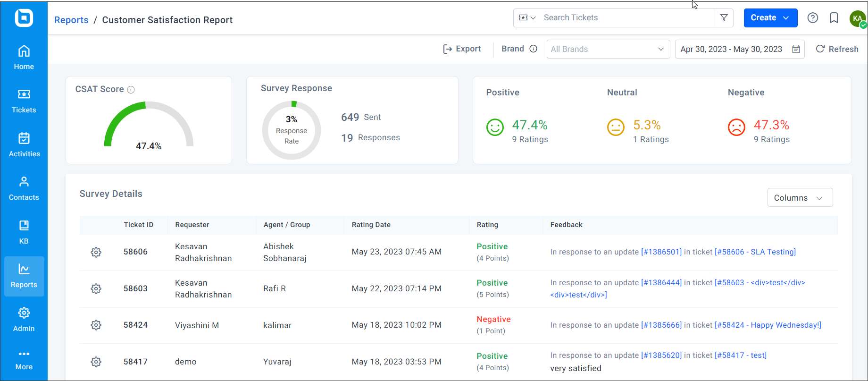The height and width of the screenshot is (381, 868).
Task: Click the 3% response rate ring
Action: (x=292, y=130)
